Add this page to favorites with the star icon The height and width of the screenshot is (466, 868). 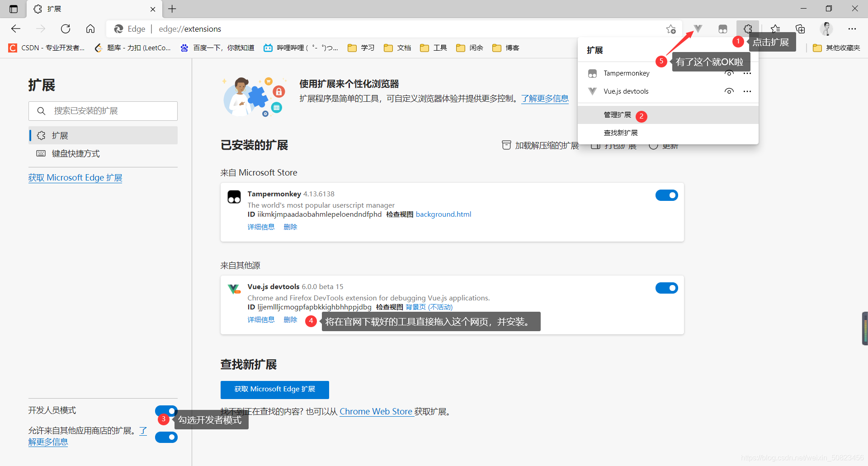[671, 29]
